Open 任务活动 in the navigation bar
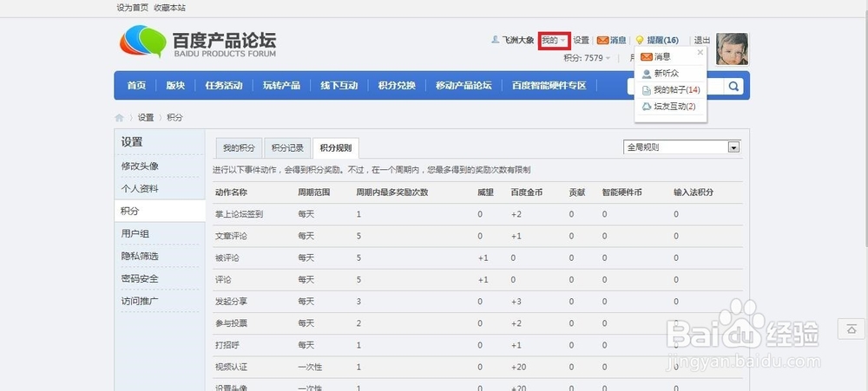The height and width of the screenshot is (391, 868). 224,86
